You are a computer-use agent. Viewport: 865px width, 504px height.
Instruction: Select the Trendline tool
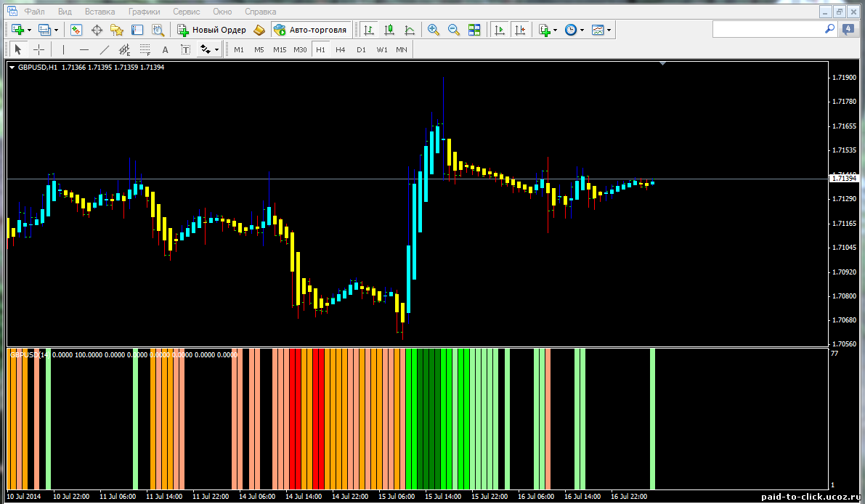click(105, 49)
